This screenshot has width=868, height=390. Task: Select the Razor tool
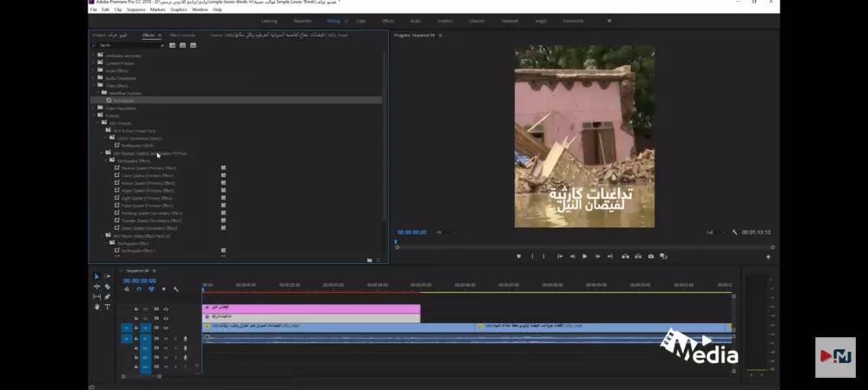108,287
